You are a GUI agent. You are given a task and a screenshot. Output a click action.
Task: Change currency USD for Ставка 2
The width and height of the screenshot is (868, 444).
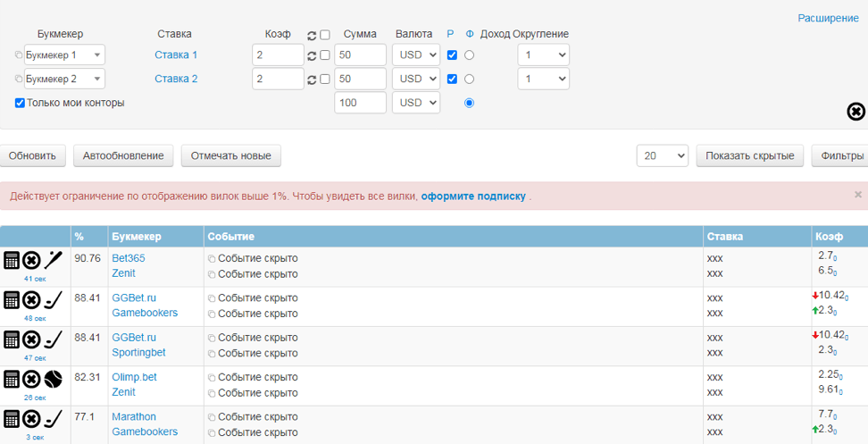[416, 79]
